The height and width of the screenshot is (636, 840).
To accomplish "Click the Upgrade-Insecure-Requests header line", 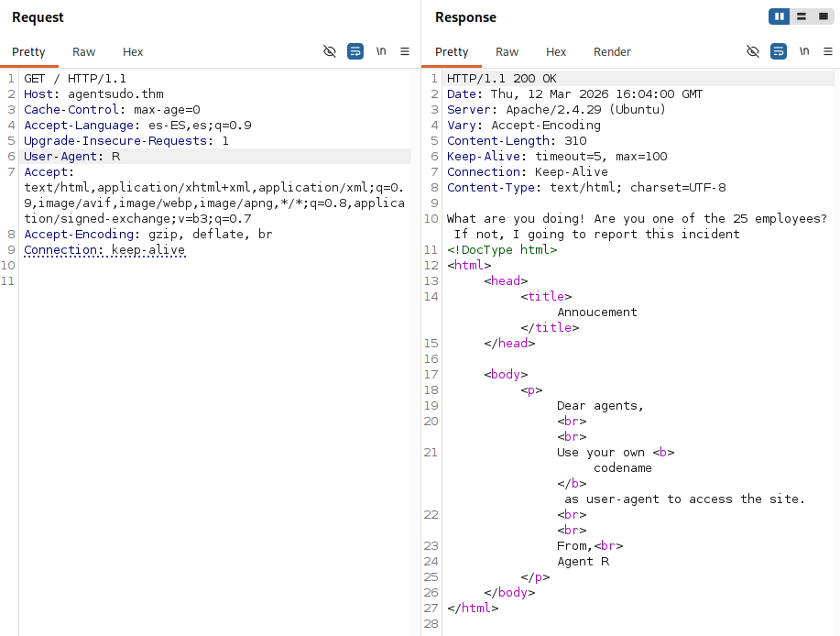I will click(x=125, y=141).
